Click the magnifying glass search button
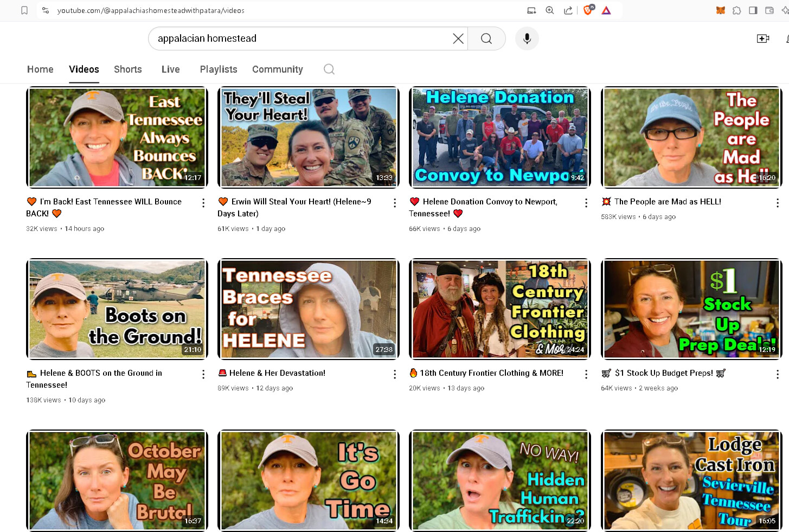 point(486,39)
